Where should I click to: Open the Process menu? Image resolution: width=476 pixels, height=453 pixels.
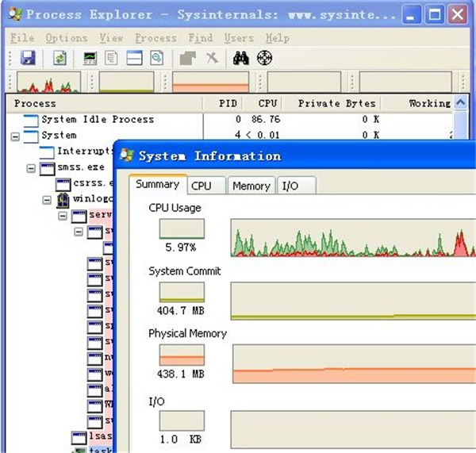pos(155,38)
